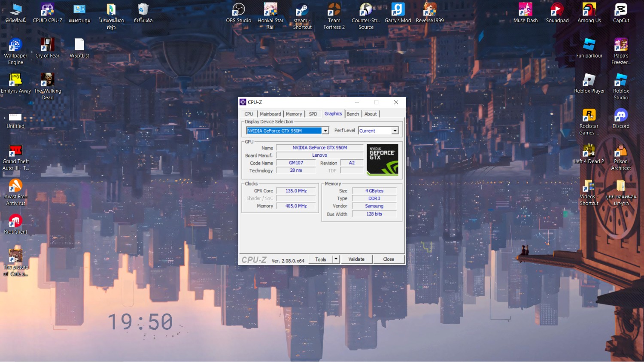Launch Rockstar Games launcher icon
The height and width of the screenshot is (362, 644).
589,122
